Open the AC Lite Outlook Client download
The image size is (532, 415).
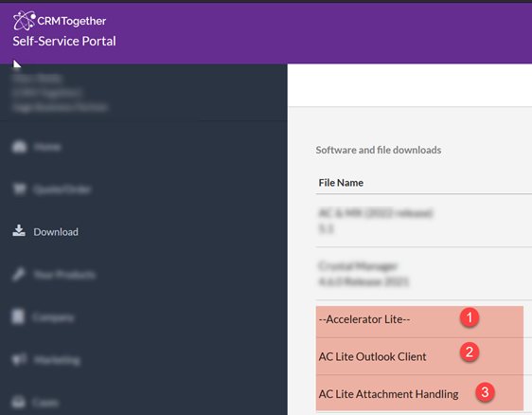[419, 356]
